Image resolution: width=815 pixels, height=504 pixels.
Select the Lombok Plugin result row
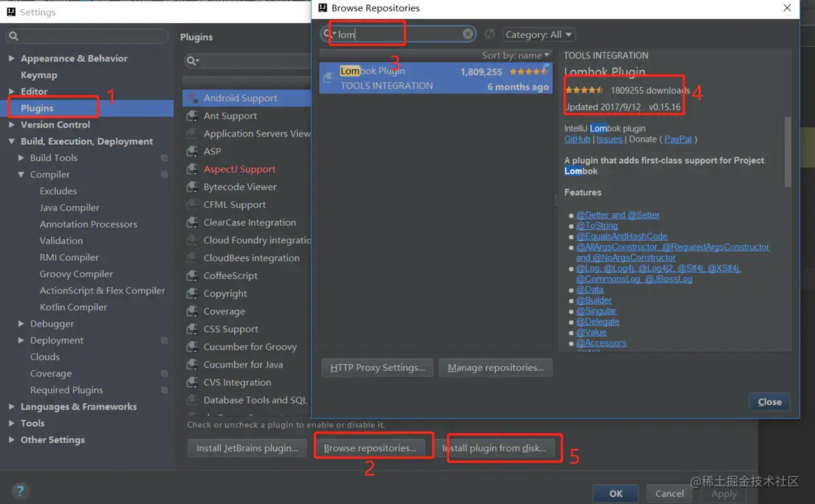(x=436, y=78)
